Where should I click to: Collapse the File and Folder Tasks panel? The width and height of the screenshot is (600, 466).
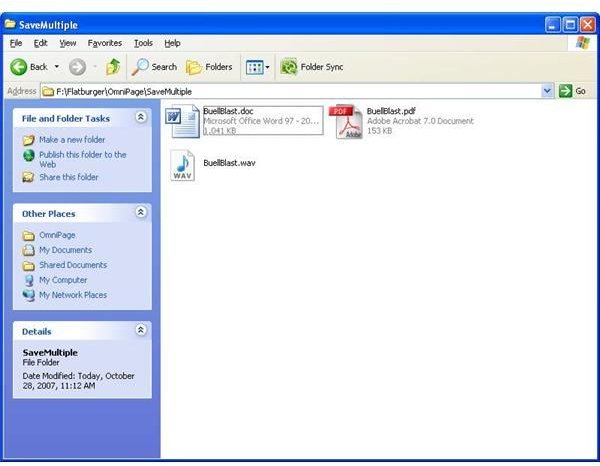click(141, 117)
